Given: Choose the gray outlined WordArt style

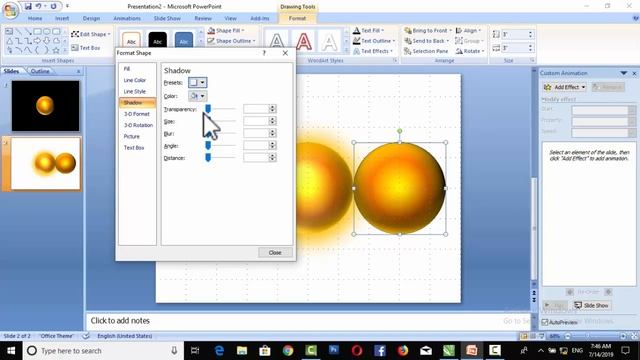Looking at the screenshot, I should coord(277,41).
